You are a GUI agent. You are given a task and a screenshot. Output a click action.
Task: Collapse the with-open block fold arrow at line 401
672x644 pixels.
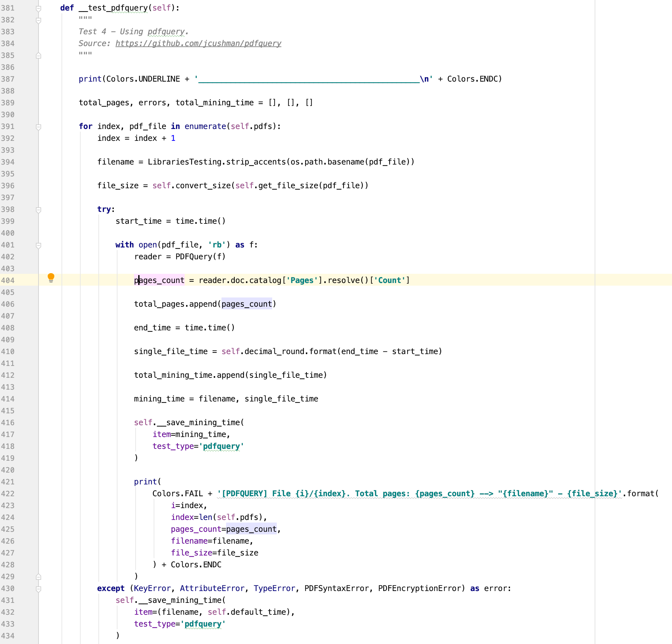[39, 245]
